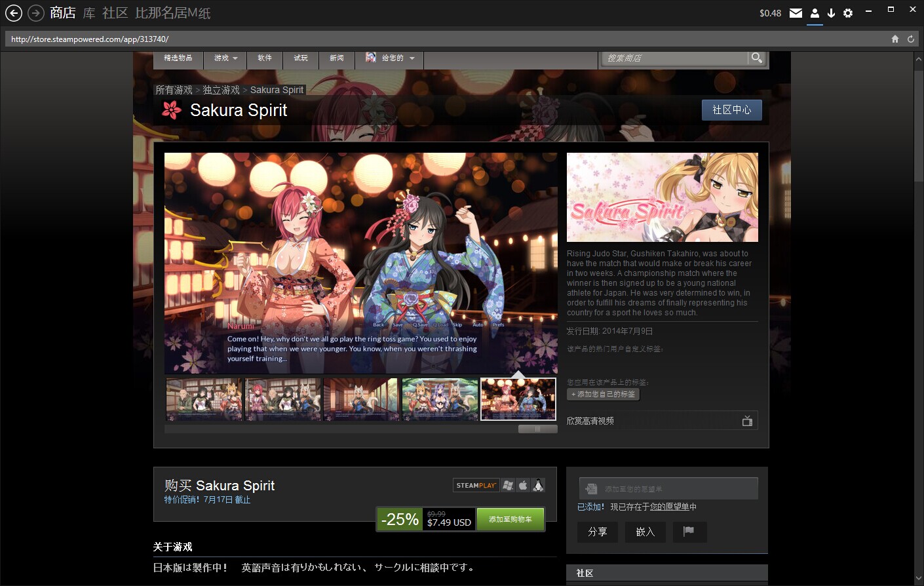Go to the home page via the house icon
The width and height of the screenshot is (924, 586).
pos(895,39)
